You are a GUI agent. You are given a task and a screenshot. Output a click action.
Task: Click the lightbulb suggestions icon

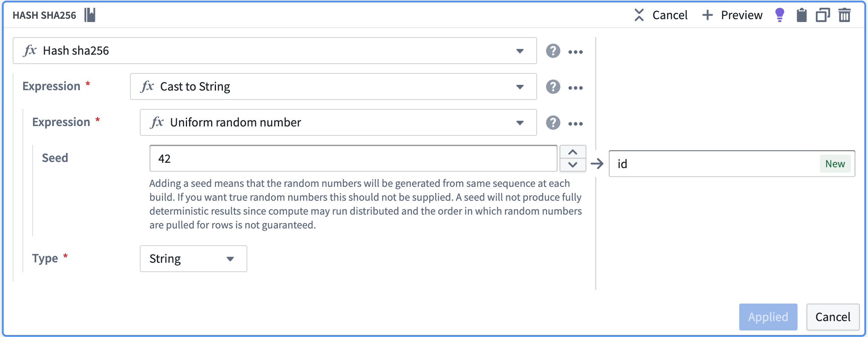click(x=780, y=15)
